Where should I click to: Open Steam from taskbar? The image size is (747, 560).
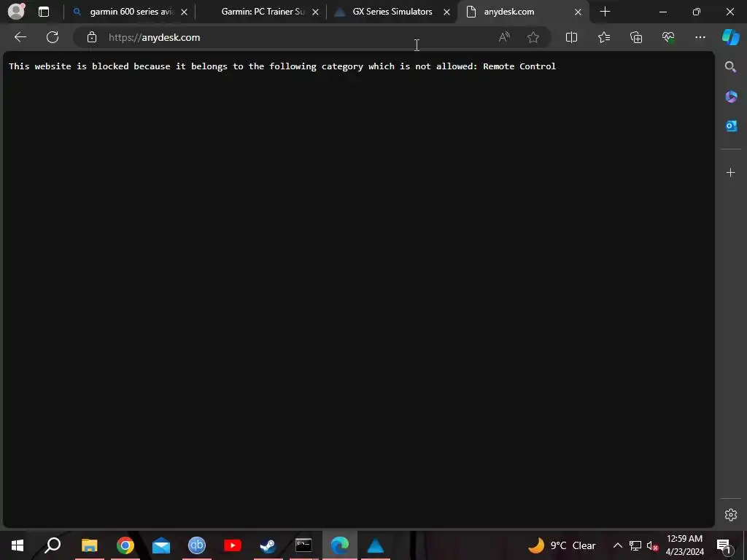click(x=268, y=545)
